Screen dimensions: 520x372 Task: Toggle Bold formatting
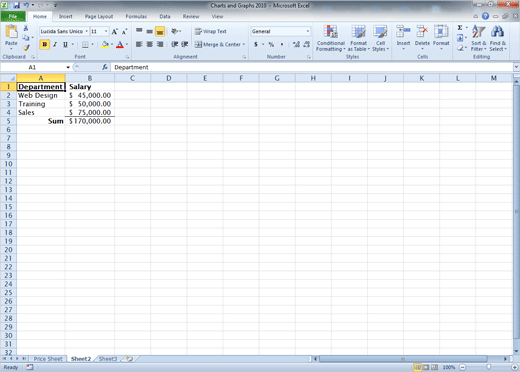[x=44, y=44]
